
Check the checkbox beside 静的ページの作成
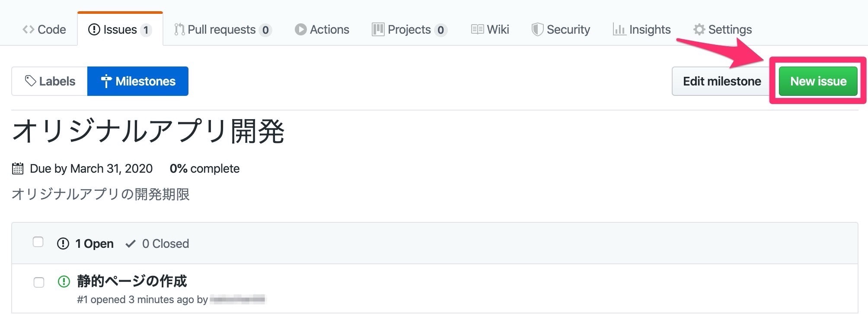click(39, 282)
